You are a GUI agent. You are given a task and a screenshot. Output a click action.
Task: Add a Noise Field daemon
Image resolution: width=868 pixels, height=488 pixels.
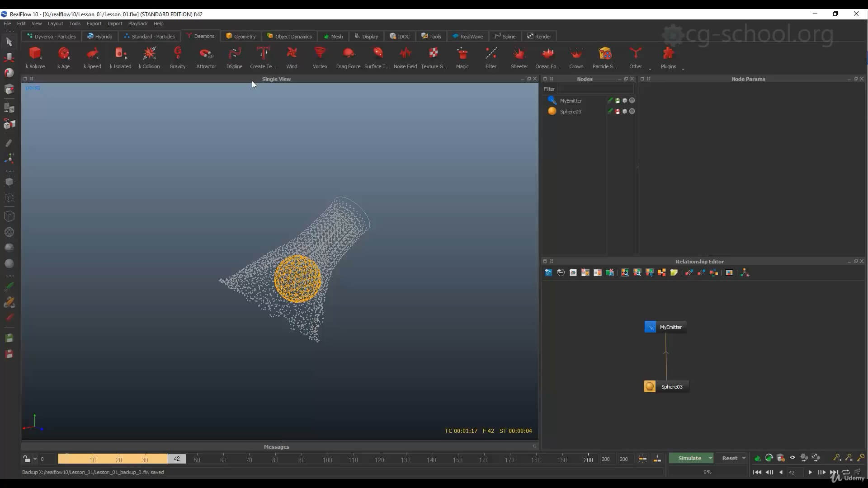pyautogui.click(x=406, y=58)
